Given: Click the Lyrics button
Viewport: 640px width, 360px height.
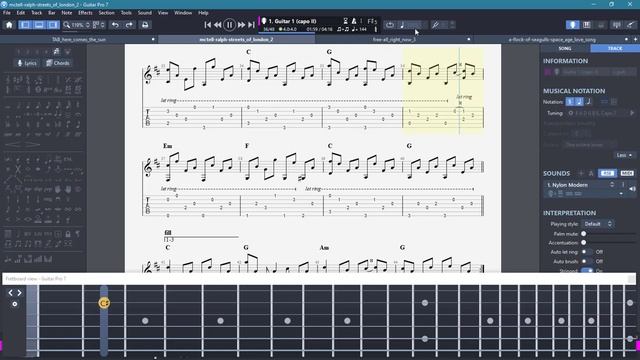Looking at the screenshot, I should [27, 63].
